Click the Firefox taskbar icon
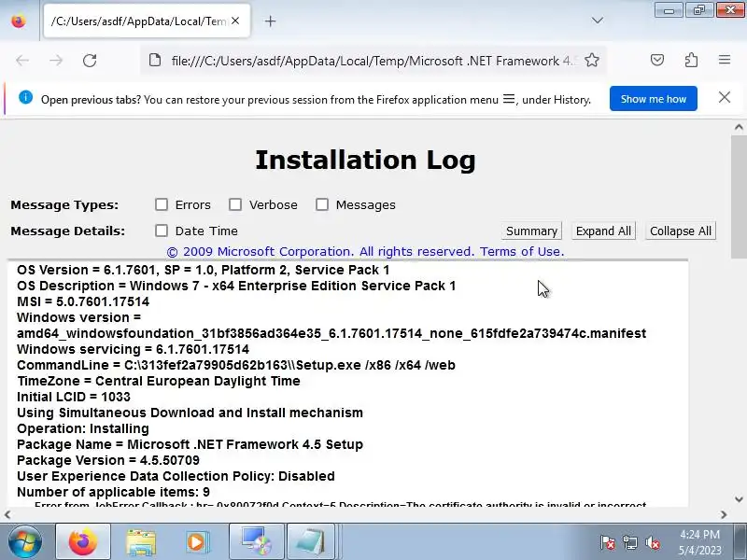This screenshot has height=560, width=747. [83, 542]
